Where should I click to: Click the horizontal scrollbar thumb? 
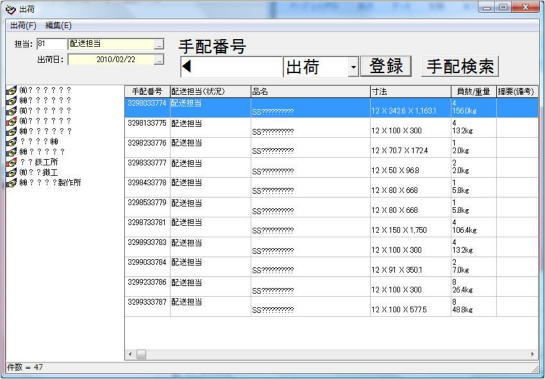(141, 354)
